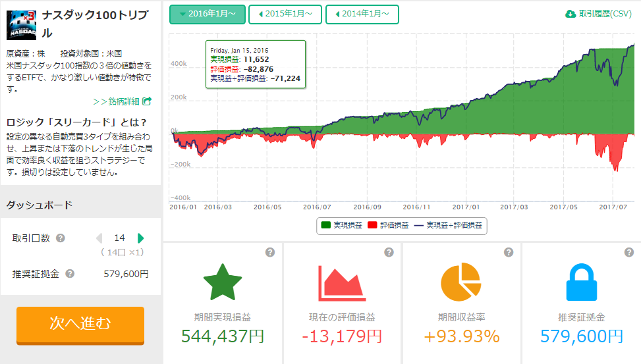This screenshot has width=641, height=364.
Task: Click the orange pie chart icon
Action: [x=460, y=282]
